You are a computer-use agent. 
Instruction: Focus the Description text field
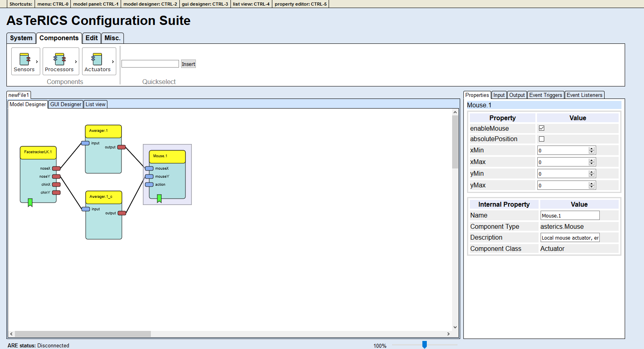coord(570,238)
